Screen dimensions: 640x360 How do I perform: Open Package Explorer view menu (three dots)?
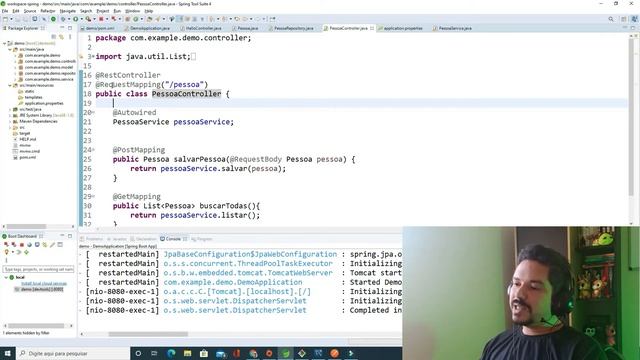click(70, 37)
